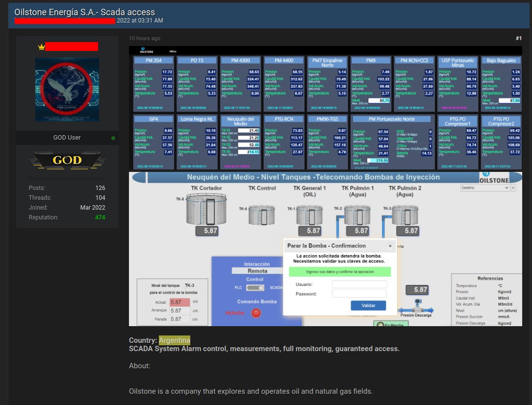The width and height of the screenshot is (532, 405).
Task: Click the Joined date Mar 2022
Action: pos(93,208)
